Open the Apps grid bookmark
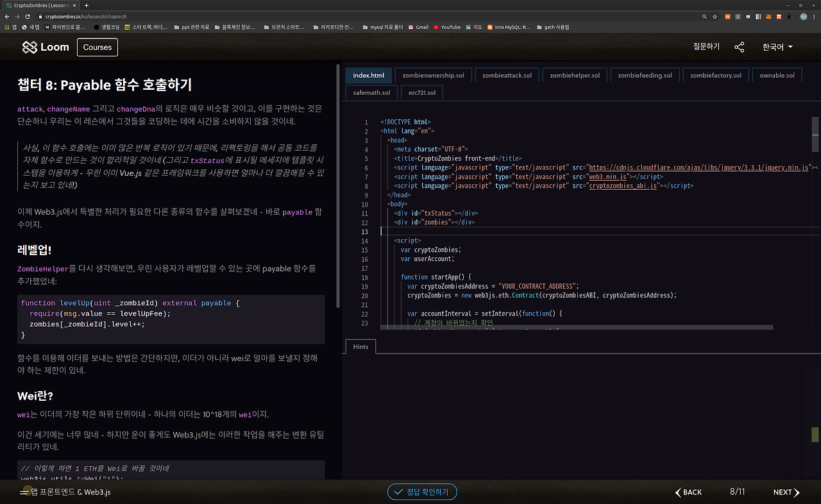 10,27
